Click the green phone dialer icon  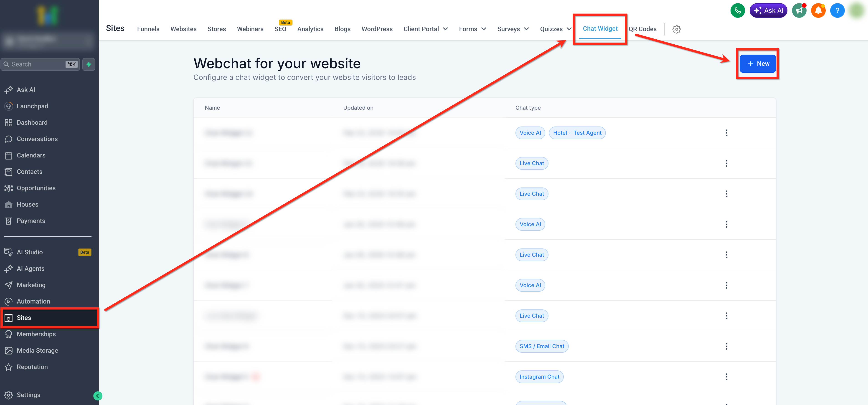(737, 10)
